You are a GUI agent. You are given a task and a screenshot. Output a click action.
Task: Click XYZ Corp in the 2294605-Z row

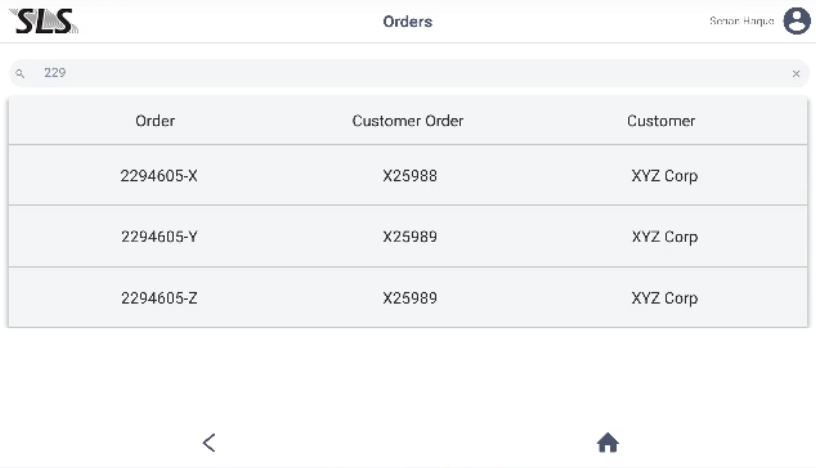[664, 298]
